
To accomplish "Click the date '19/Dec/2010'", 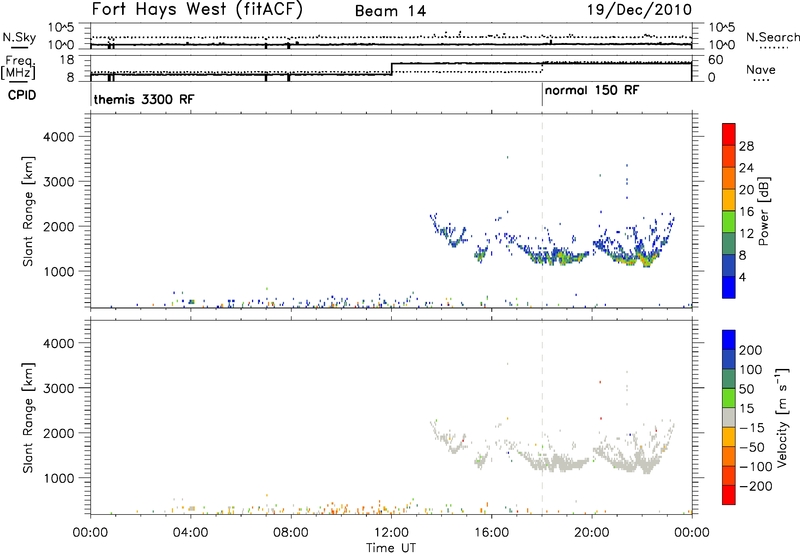I will (x=639, y=10).
